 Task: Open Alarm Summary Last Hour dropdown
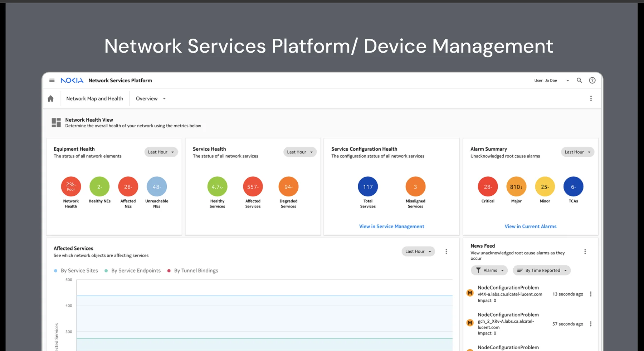pos(577,152)
